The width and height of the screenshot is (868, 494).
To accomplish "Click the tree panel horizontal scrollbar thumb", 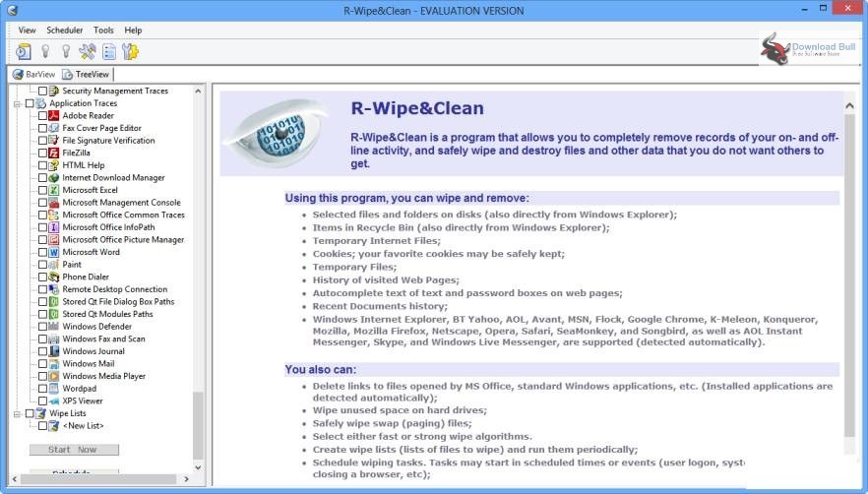I will [x=98, y=479].
